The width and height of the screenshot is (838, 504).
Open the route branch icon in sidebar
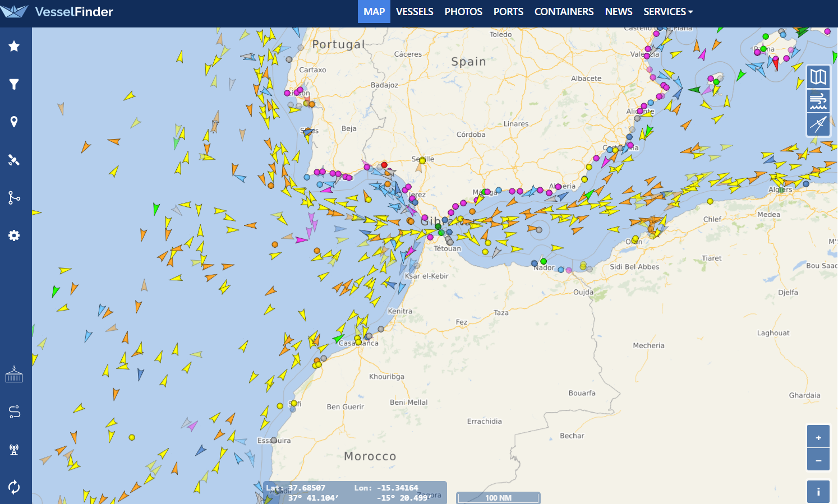[x=14, y=197]
